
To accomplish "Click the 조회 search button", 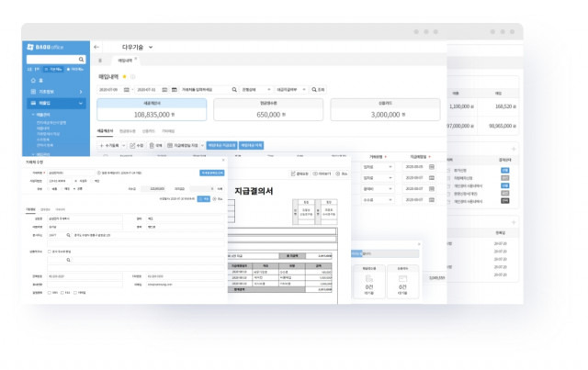I will pyautogui.click(x=319, y=90).
